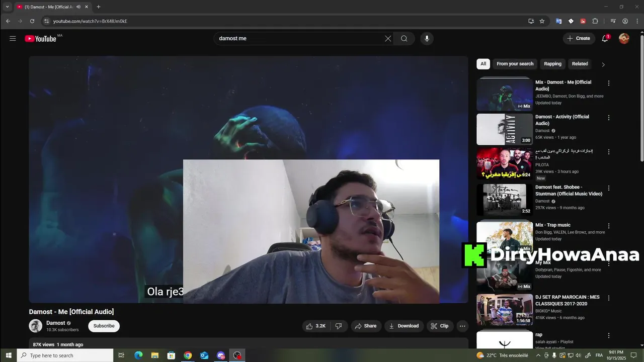
Task: Open a new browser tab
Action: pyautogui.click(x=98, y=7)
